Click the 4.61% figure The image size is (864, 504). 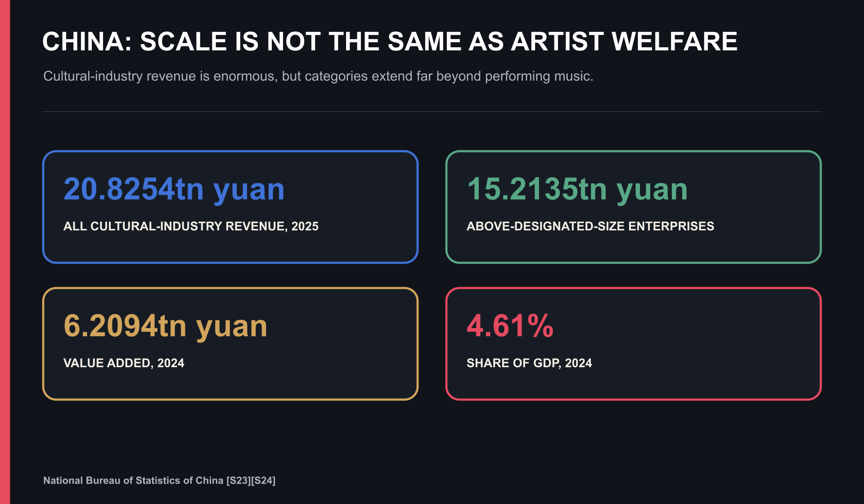pos(510,326)
